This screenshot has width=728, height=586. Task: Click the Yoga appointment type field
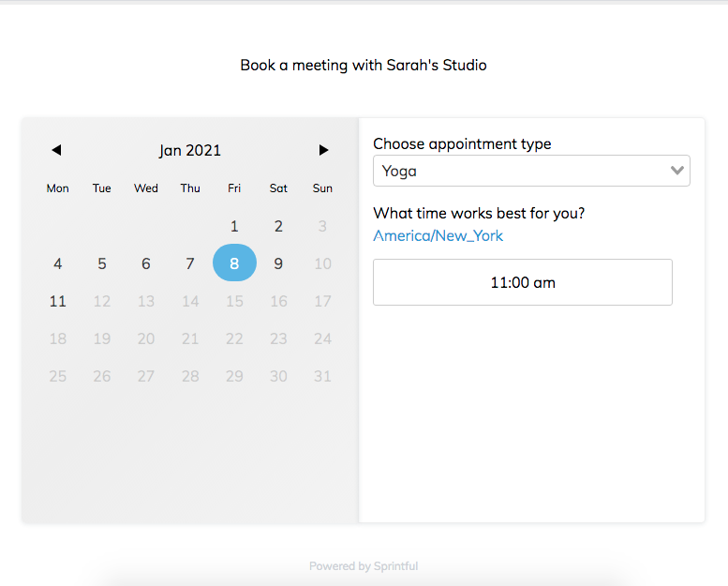520,171
